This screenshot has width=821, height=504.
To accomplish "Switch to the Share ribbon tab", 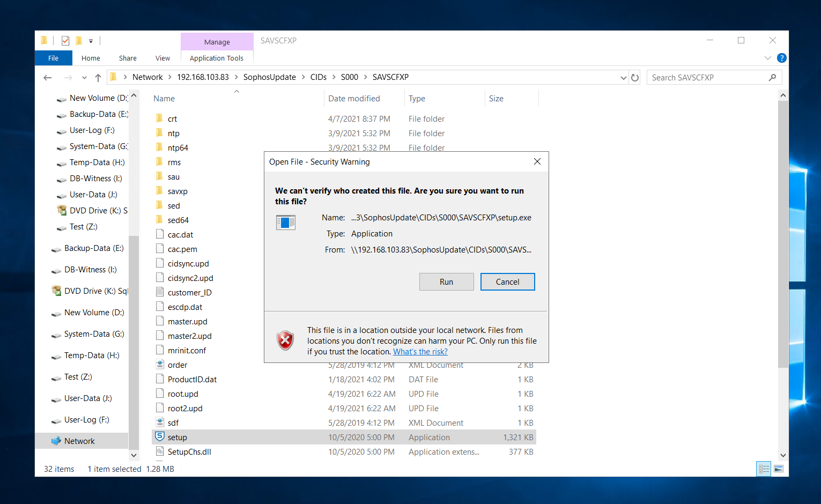I will [x=128, y=58].
